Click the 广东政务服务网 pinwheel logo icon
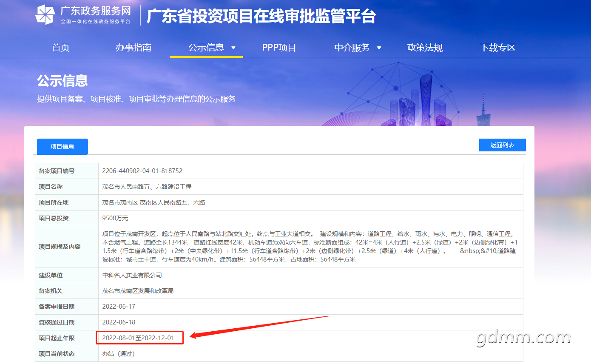591x364 pixels. pos(45,15)
